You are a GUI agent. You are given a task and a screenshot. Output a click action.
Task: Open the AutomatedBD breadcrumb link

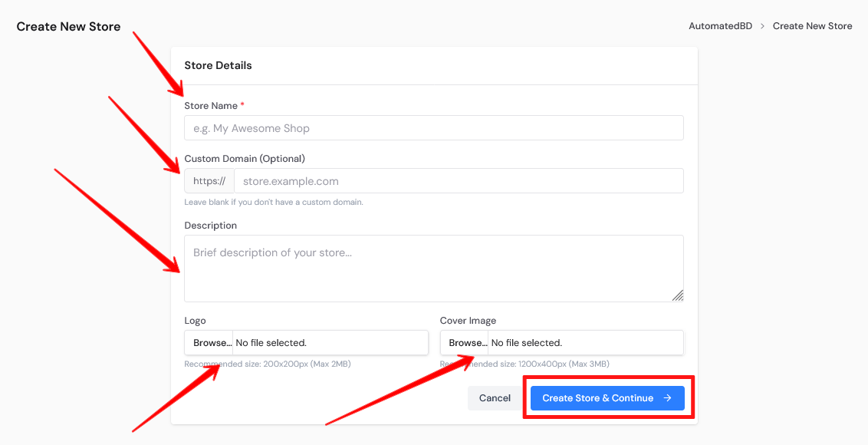point(720,26)
